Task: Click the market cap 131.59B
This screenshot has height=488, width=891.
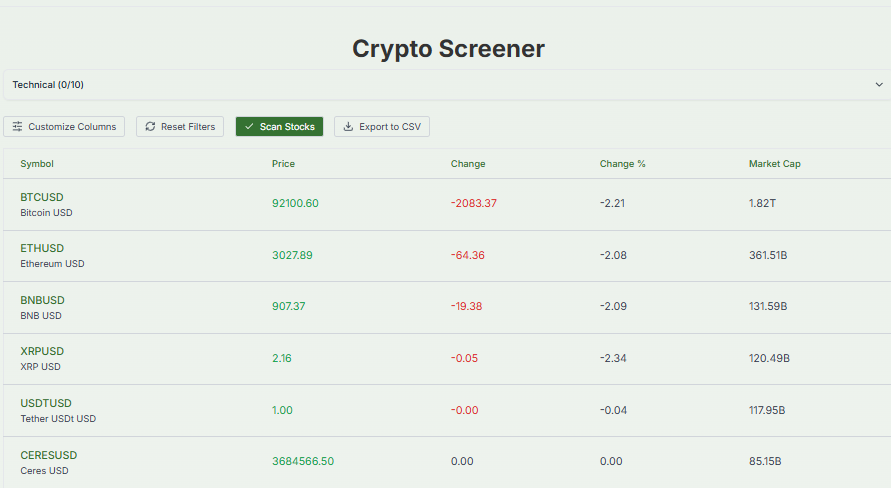Action: (x=768, y=306)
